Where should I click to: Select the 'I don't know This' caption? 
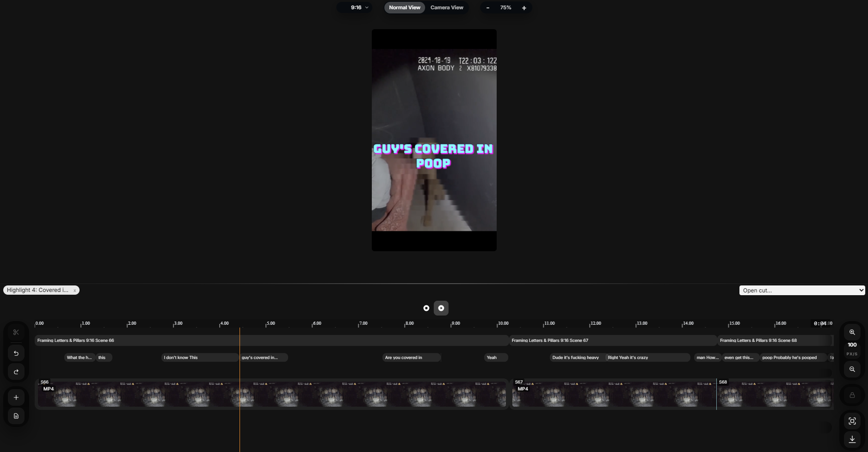point(200,358)
